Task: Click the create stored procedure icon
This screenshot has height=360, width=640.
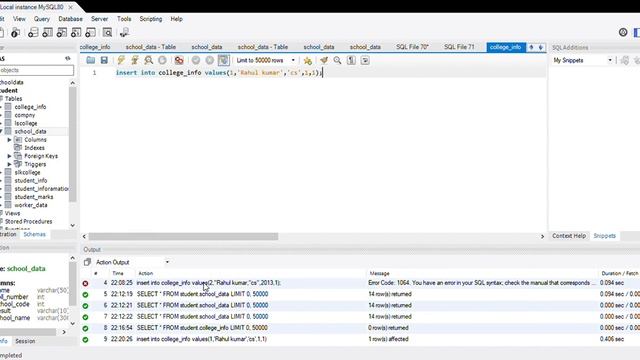Action: coord(76,33)
